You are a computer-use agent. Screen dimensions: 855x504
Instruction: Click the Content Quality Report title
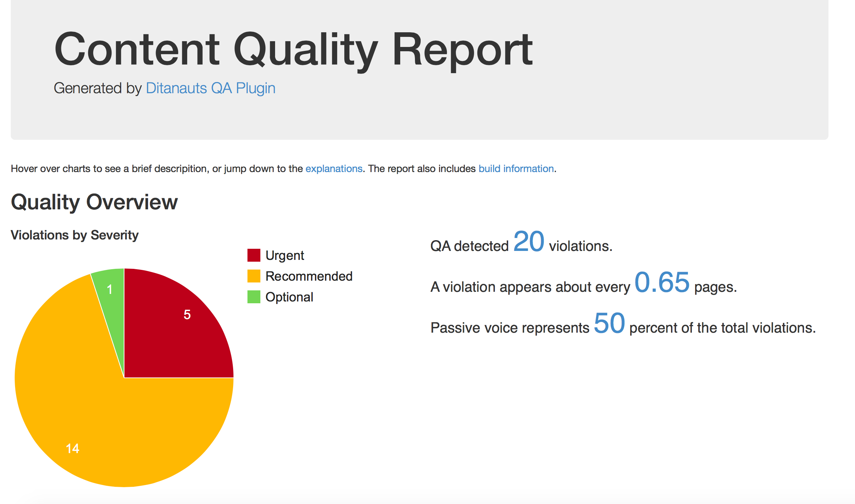point(293,49)
